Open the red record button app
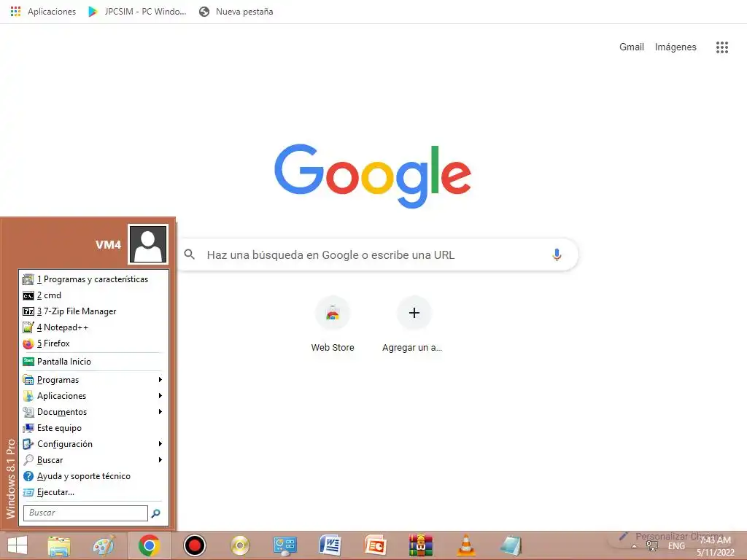Screen dimensions: 747x560 tap(194, 545)
